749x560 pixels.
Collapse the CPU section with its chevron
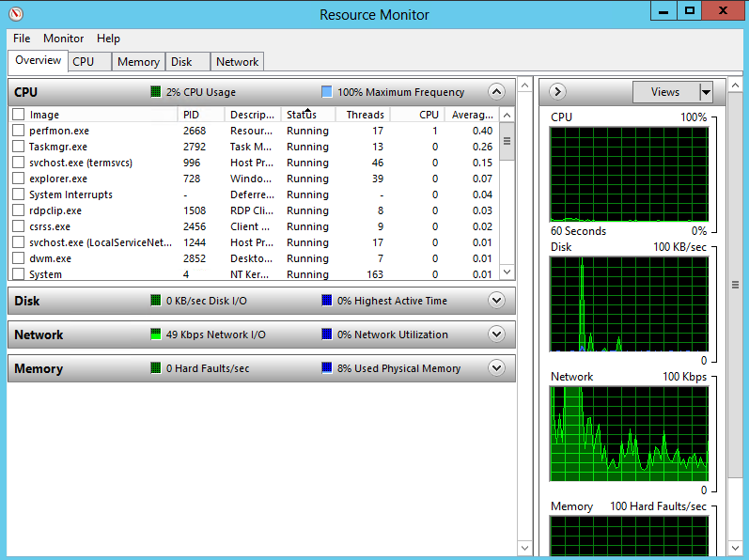coord(497,92)
